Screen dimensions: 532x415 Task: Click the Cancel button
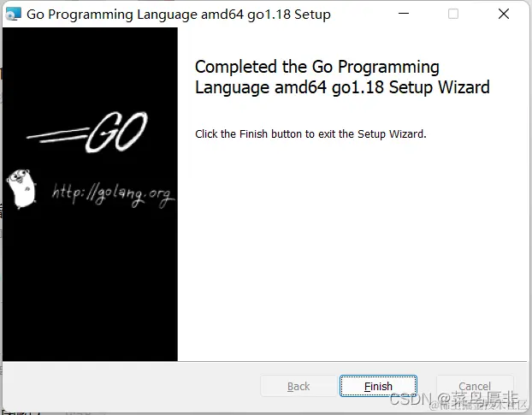click(475, 386)
